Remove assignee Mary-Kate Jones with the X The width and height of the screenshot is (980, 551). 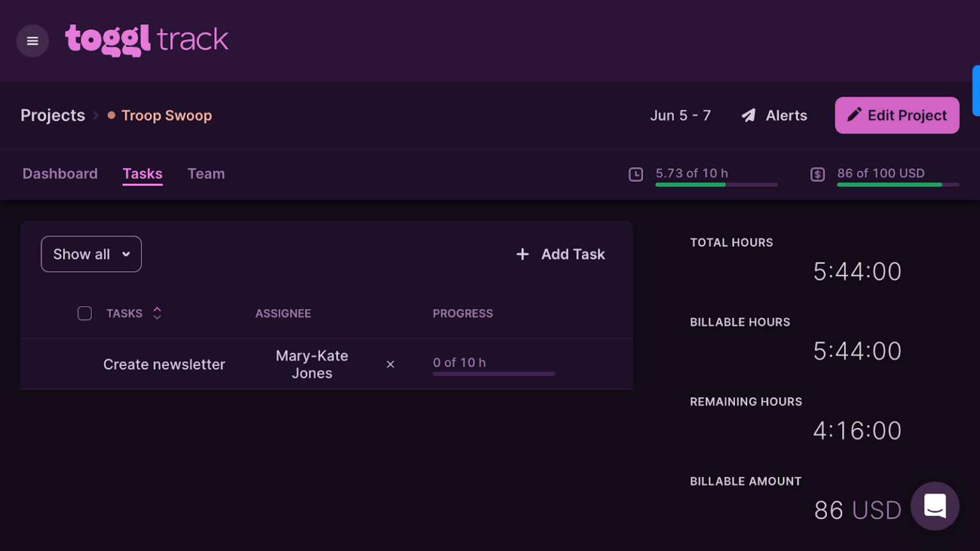click(390, 364)
